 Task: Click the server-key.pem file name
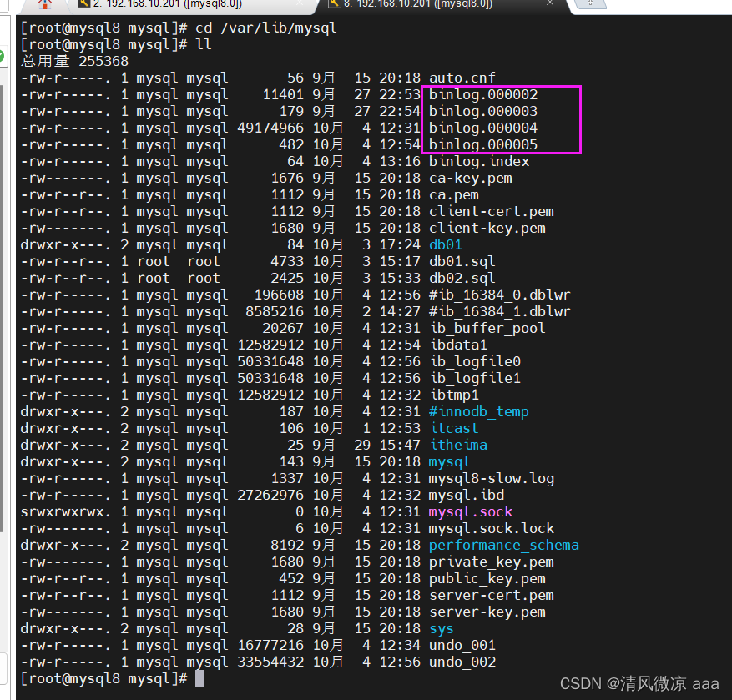click(x=487, y=612)
